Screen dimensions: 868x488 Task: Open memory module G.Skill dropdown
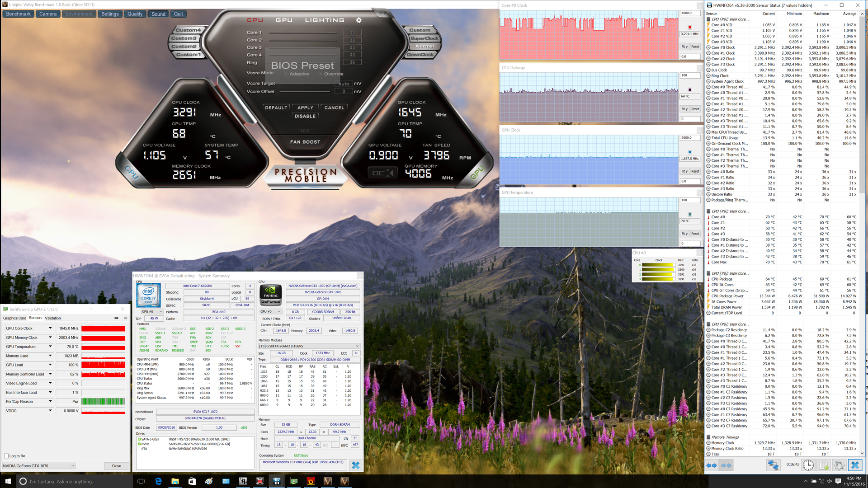[x=309, y=346]
